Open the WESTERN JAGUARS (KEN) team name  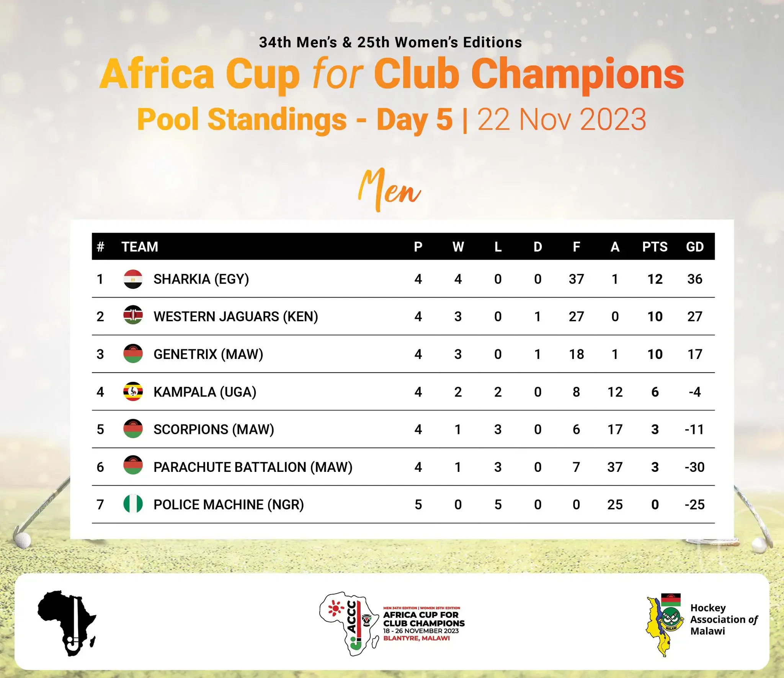pyautogui.click(x=235, y=317)
